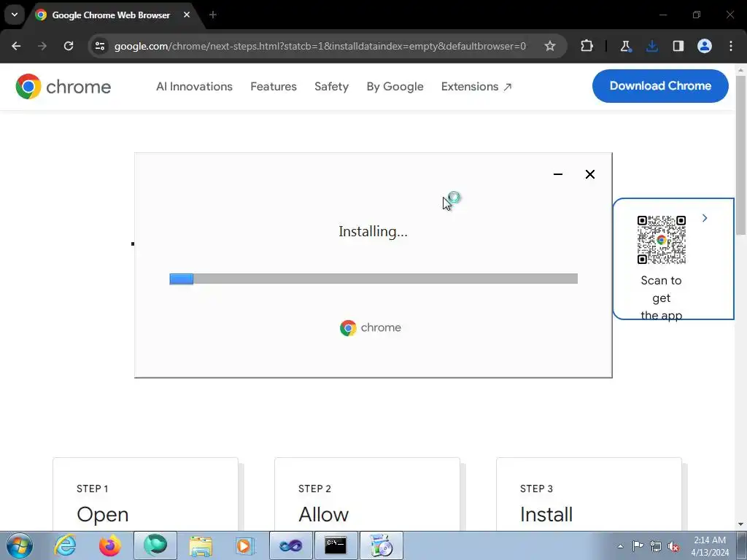Show hidden system tray icons arrow

coord(620,546)
